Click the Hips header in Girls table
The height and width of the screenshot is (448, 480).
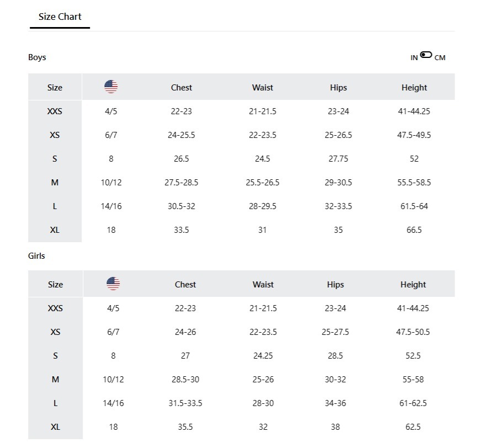pos(335,285)
